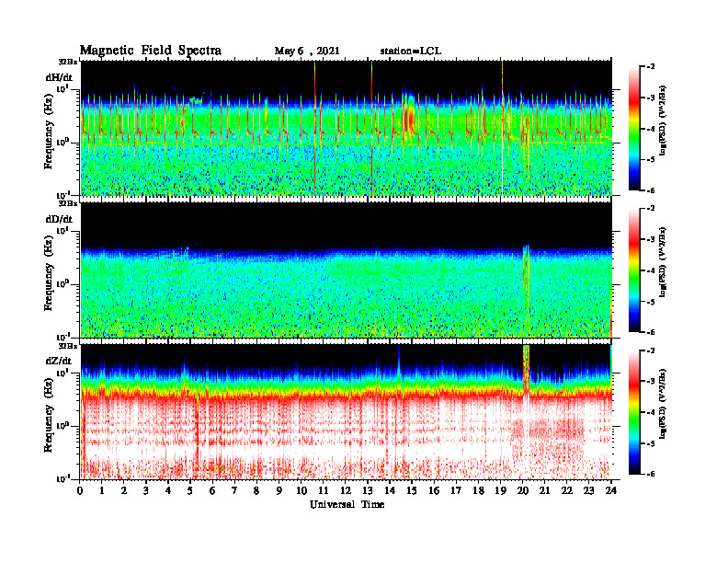Click hour 8 on the time axis

(x=256, y=490)
